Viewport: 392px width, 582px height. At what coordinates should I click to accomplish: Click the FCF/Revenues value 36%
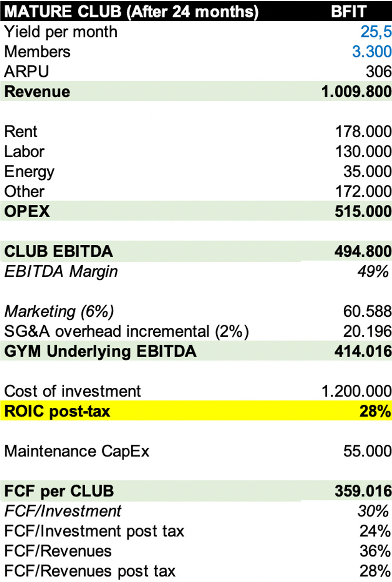(x=375, y=551)
